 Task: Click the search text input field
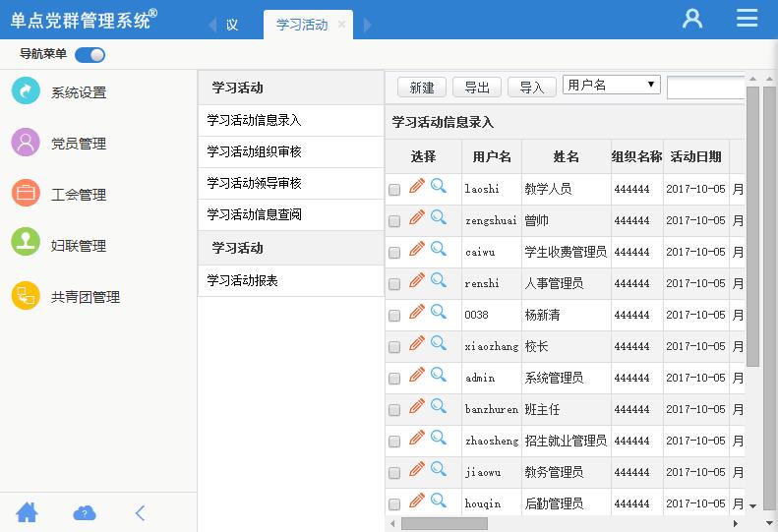click(x=706, y=88)
